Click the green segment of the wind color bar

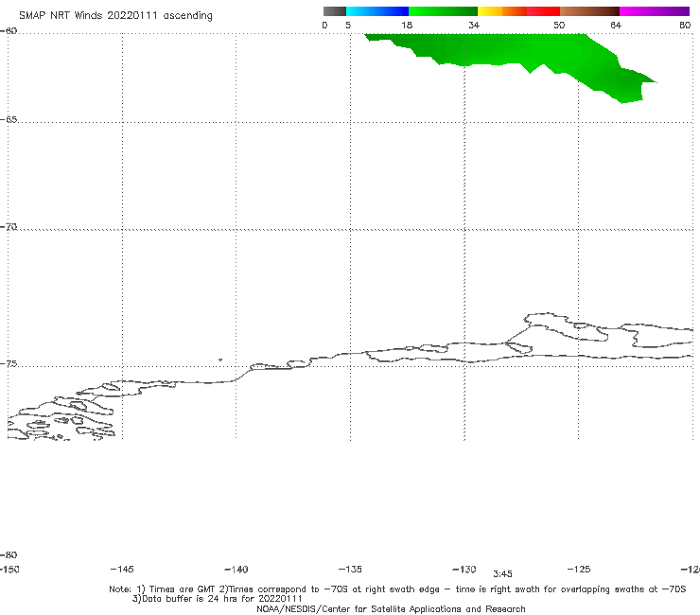click(x=443, y=11)
